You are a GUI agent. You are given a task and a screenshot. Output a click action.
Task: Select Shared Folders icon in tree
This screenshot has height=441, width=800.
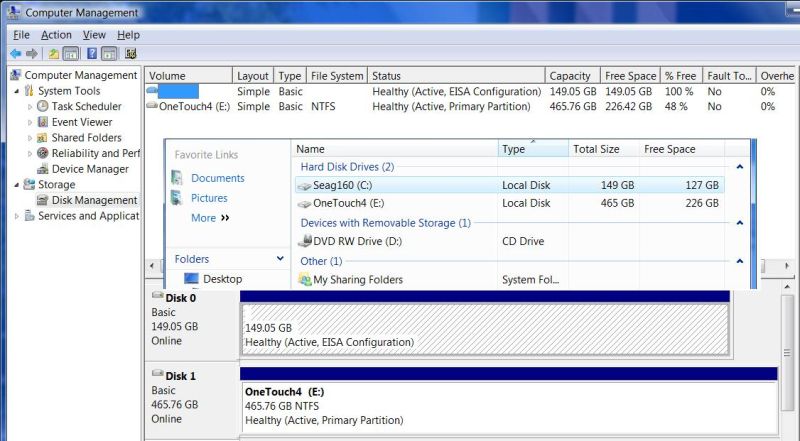[43, 138]
